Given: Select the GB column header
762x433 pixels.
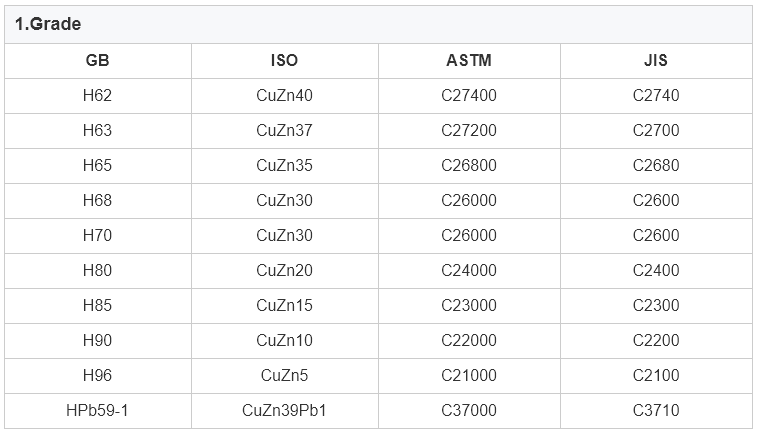Looking at the screenshot, I should (x=98, y=60).
